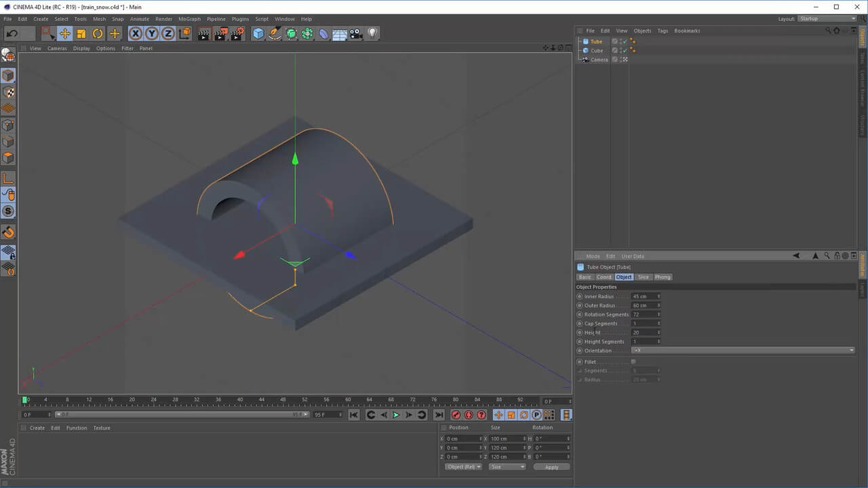
Task: Open the Orientation dropdown
Action: click(743, 350)
